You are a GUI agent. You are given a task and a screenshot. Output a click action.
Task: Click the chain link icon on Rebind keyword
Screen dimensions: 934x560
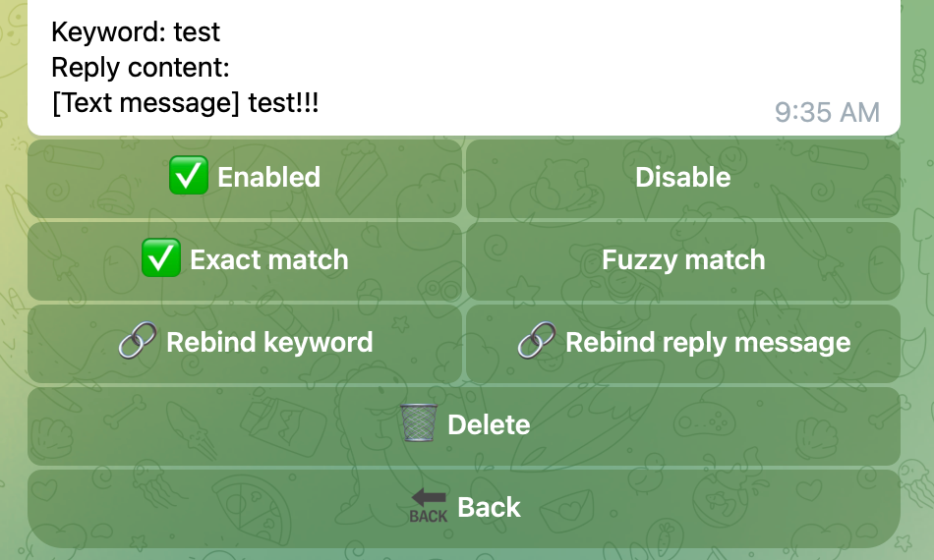(138, 342)
